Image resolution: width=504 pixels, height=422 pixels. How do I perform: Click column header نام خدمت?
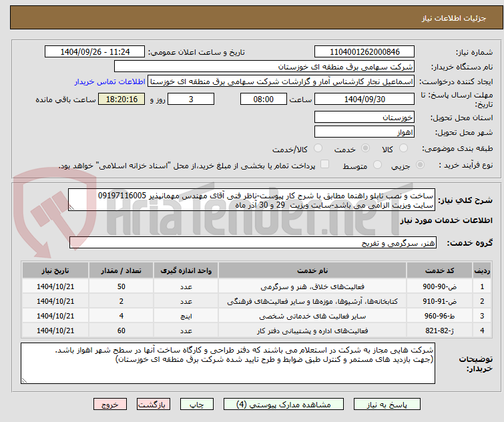(312, 270)
